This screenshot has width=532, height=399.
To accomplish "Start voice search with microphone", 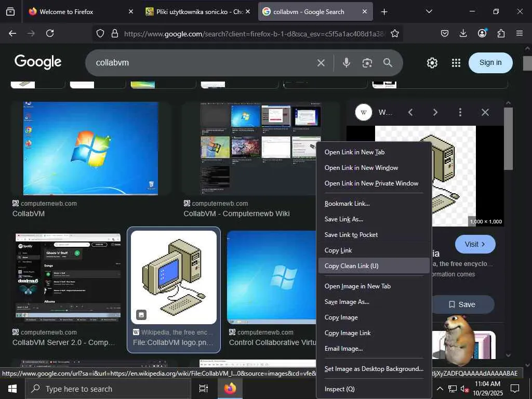I will click(347, 63).
